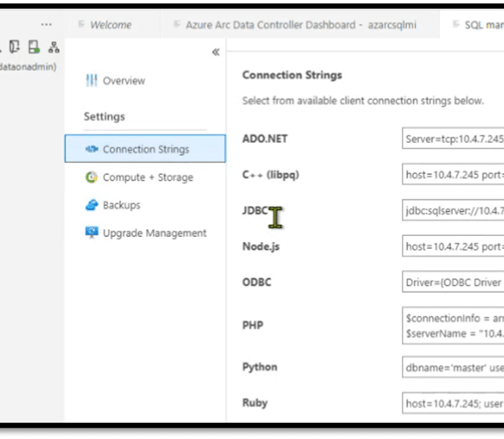
Task: Click the server with green dot icon
Action: [x=34, y=46]
